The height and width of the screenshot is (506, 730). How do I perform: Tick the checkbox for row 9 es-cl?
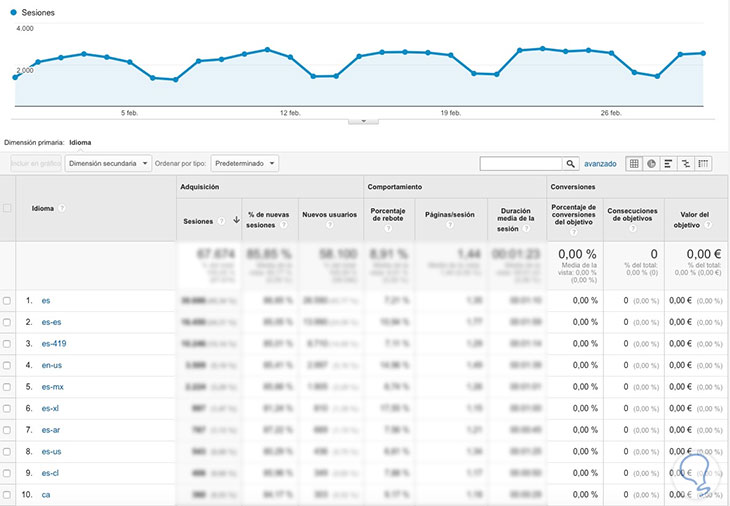[7, 473]
